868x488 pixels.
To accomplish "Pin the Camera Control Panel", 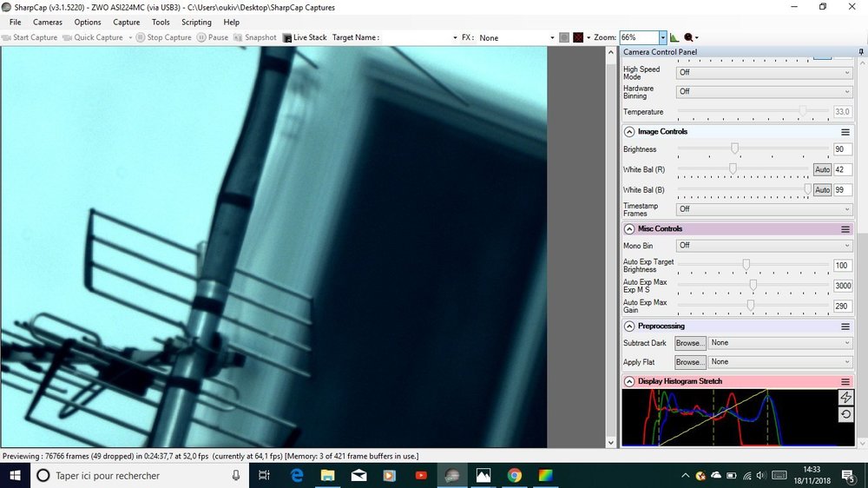I will coord(861,51).
